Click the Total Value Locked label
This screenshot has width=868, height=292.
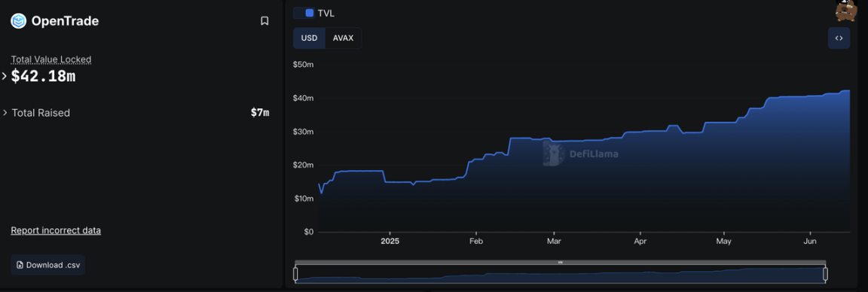click(x=51, y=59)
